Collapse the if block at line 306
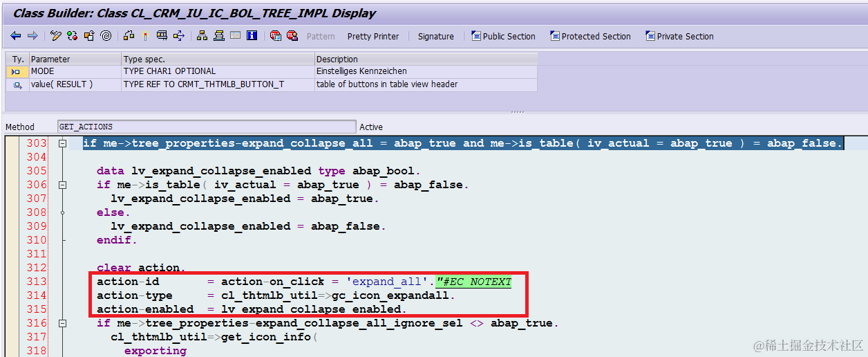The height and width of the screenshot is (357, 868). coord(63,185)
